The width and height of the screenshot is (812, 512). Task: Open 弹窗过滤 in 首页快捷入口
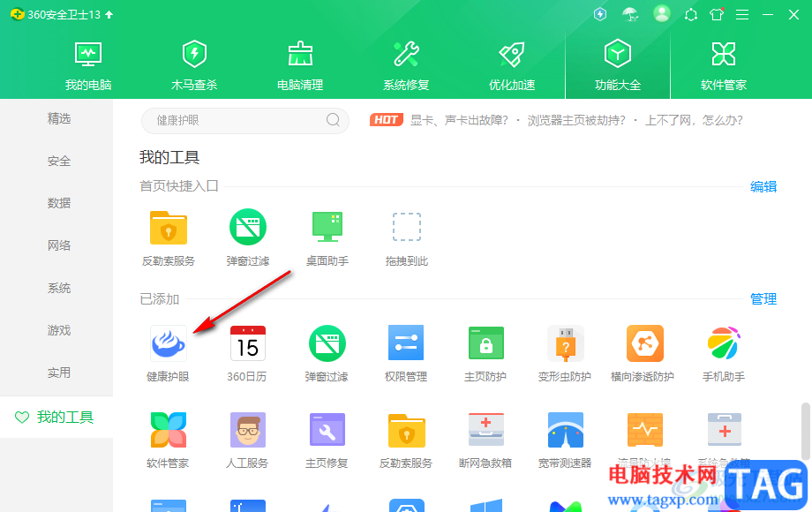pyautogui.click(x=247, y=238)
